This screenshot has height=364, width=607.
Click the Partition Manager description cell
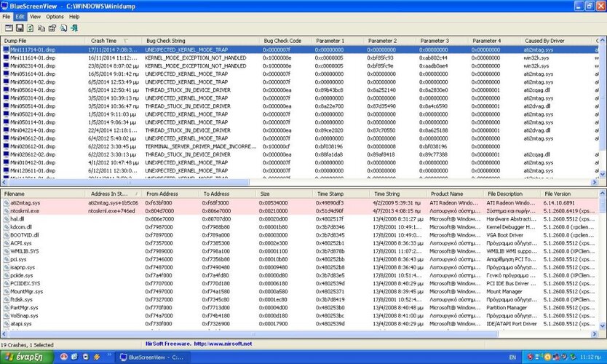507,307
